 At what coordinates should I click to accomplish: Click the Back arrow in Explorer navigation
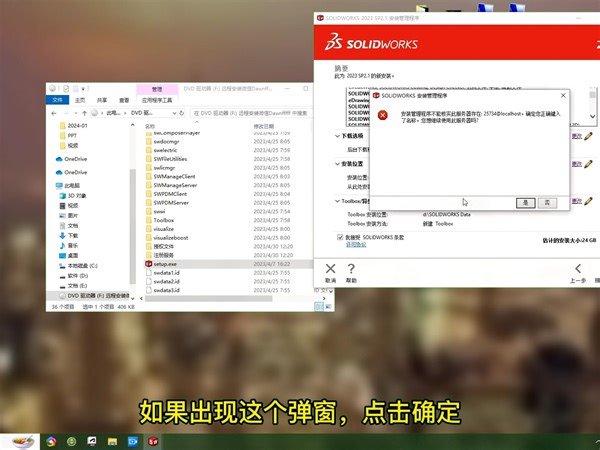[x=54, y=113]
